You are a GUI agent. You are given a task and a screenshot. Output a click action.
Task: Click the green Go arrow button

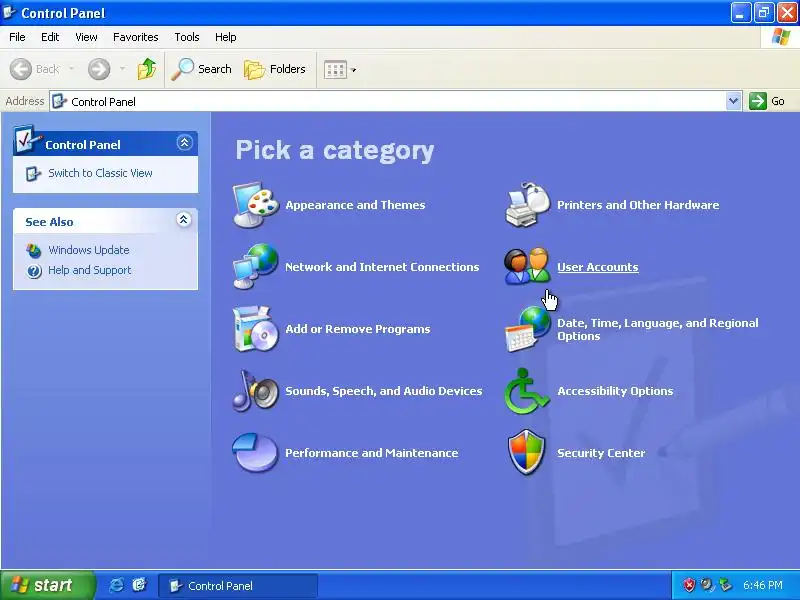click(x=758, y=101)
